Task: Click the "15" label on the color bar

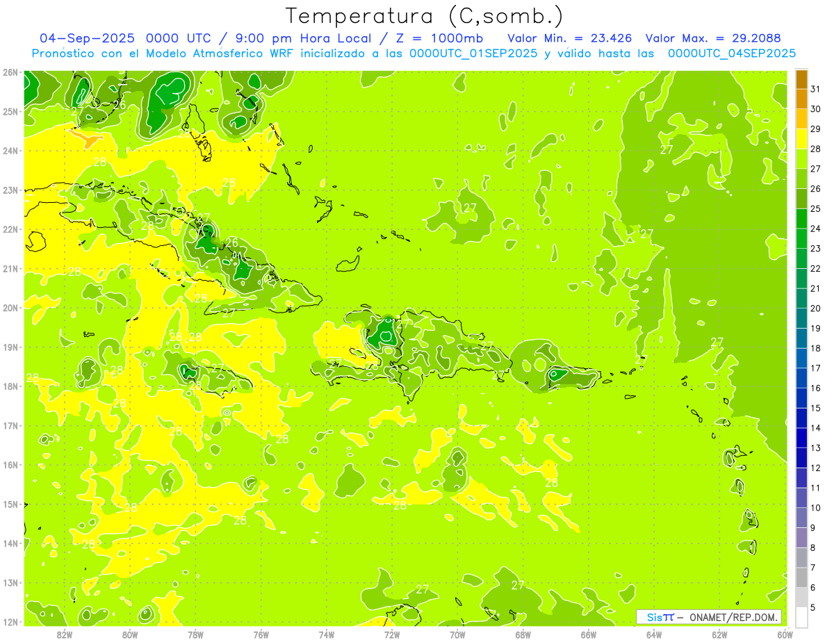Action: point(815,408)
